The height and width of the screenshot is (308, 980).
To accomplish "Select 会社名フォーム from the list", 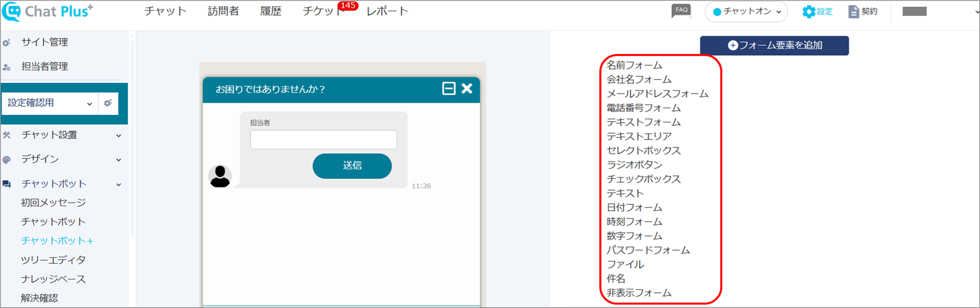I will point(639,80).
